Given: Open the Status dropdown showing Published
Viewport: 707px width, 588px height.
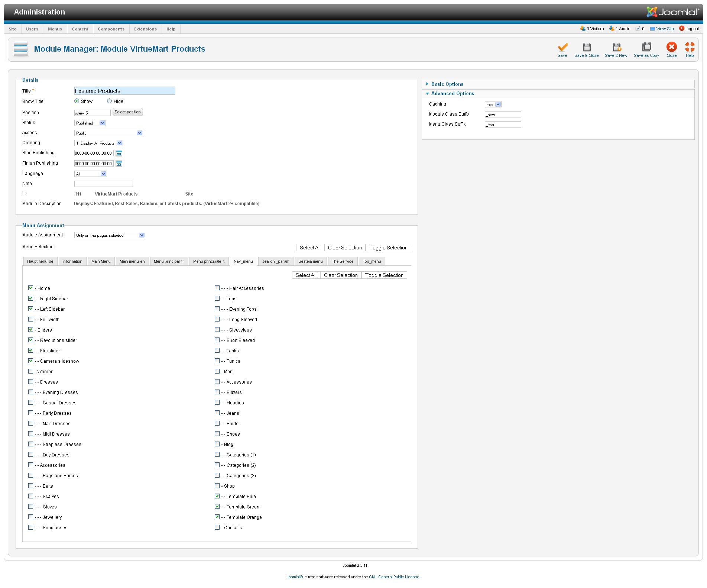Looking at the screenshot, I should 90,123.
